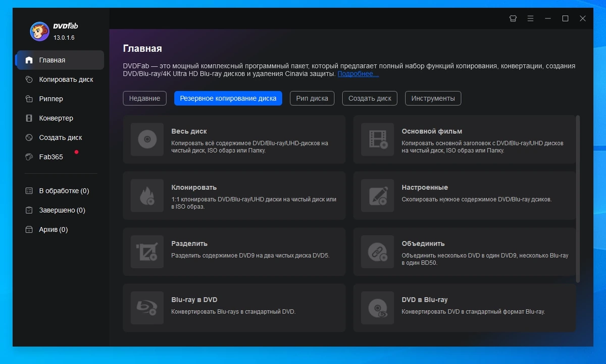Image resolution: width=606 pixels, height=364 pixels.
Task: Click the Основной фильм description text
Action: [482, 146]
